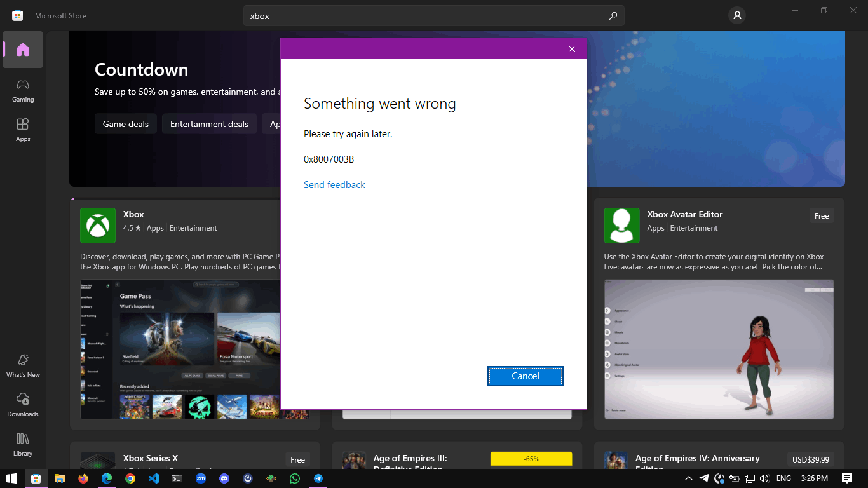The width and height of the screenshot is (868, 488).
Task: Open the Xbox app title
Action: click(133, 214)
